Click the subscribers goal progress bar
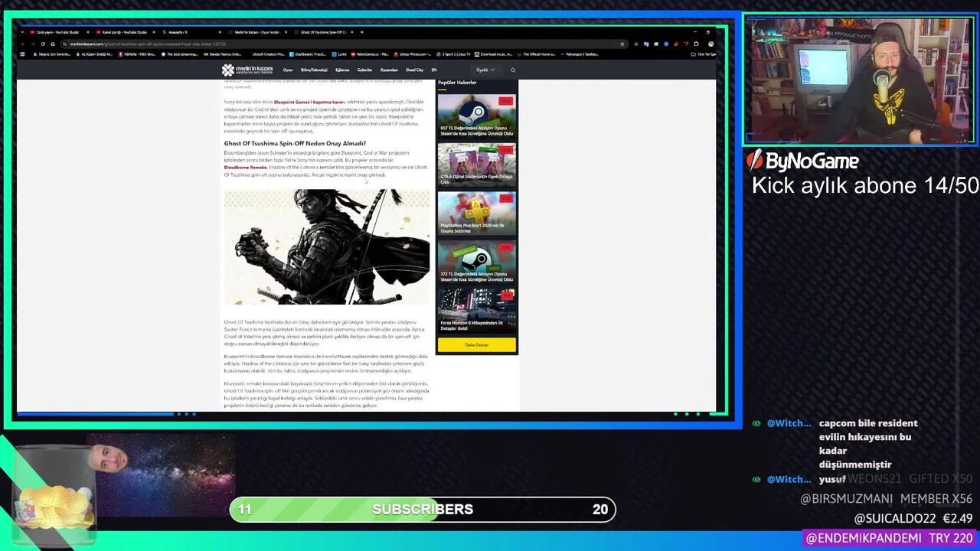 [423, 510]
